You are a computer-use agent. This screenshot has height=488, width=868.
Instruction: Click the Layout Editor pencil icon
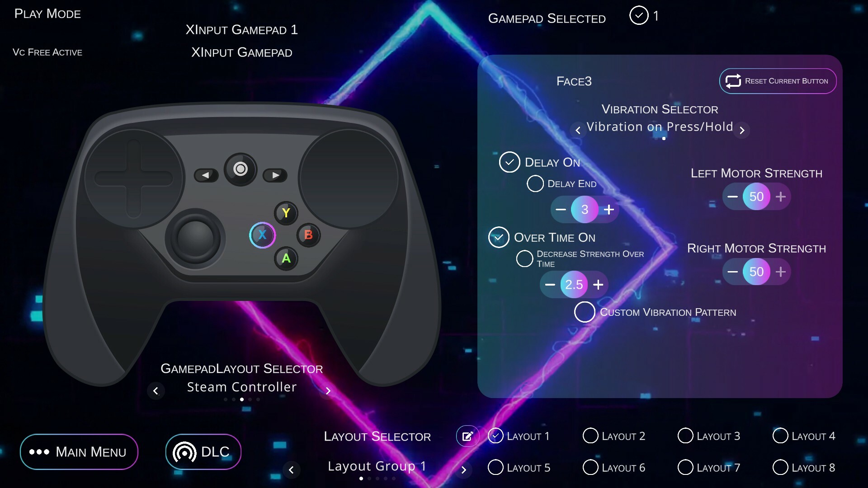click(468, 436)
